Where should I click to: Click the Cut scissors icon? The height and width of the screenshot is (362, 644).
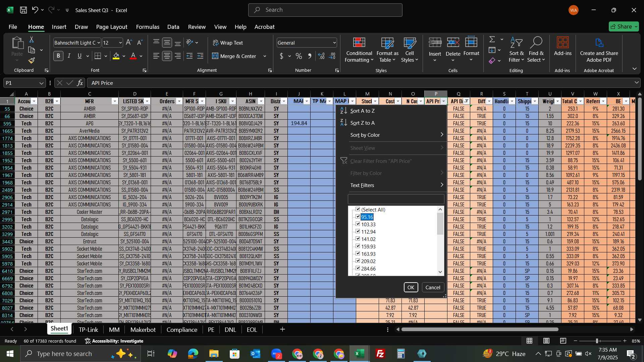[x=32, y=40]
